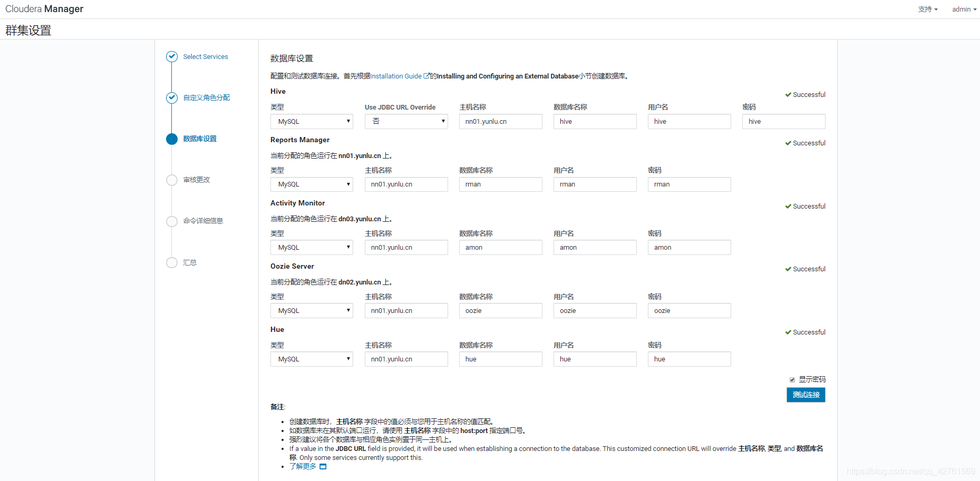Click the Activity Monitor 密码 field
The image size is (980, 481).
pyautogui.click(x=690, y=248)
